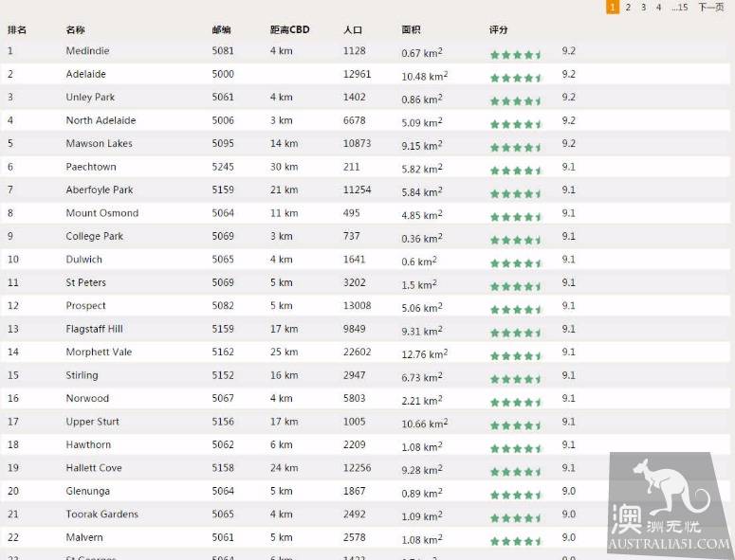
Task: Jump to page 15 of results
Action: click(x=679, y=7)
